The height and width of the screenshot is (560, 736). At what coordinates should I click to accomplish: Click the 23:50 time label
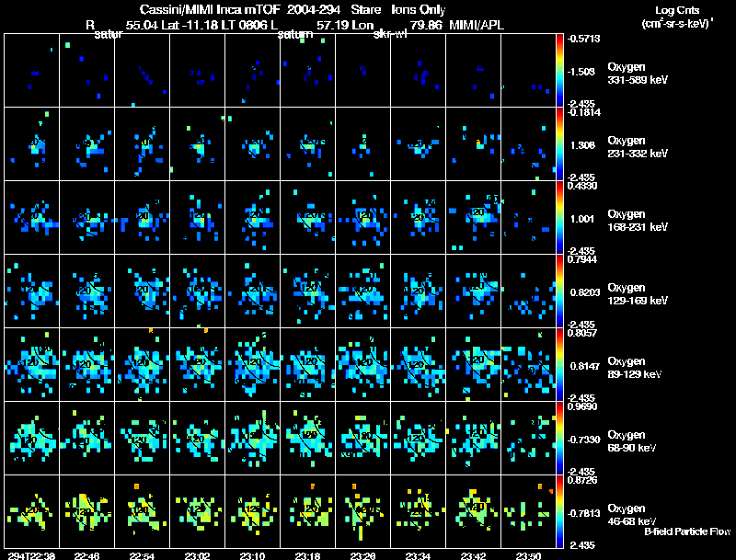528,555
